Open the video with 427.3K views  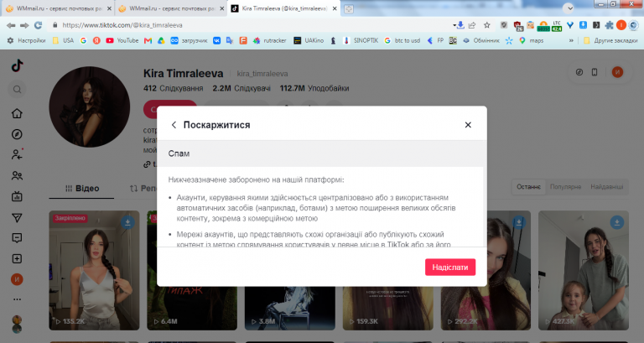point(584,270)
